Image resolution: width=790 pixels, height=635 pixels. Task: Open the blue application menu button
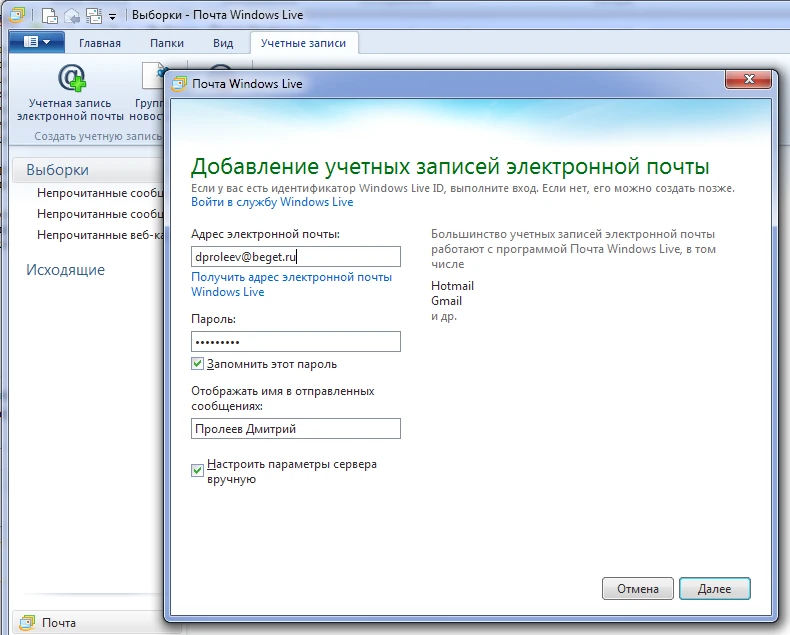[36, 42]
